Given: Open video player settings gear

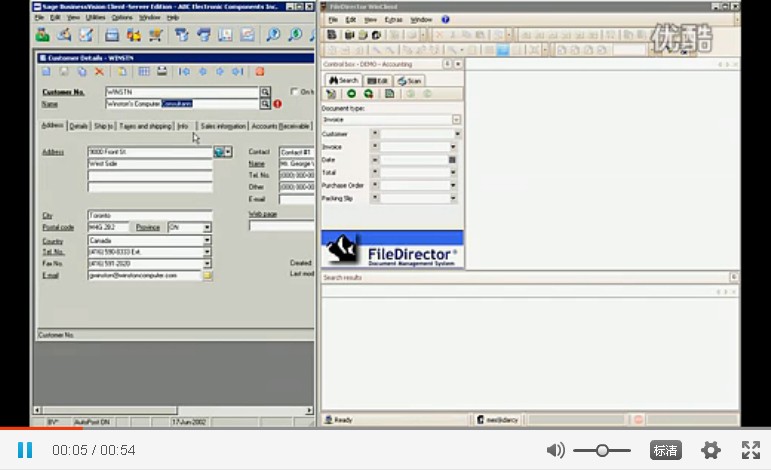Looking at the screenshot, I should pos(711,450).
